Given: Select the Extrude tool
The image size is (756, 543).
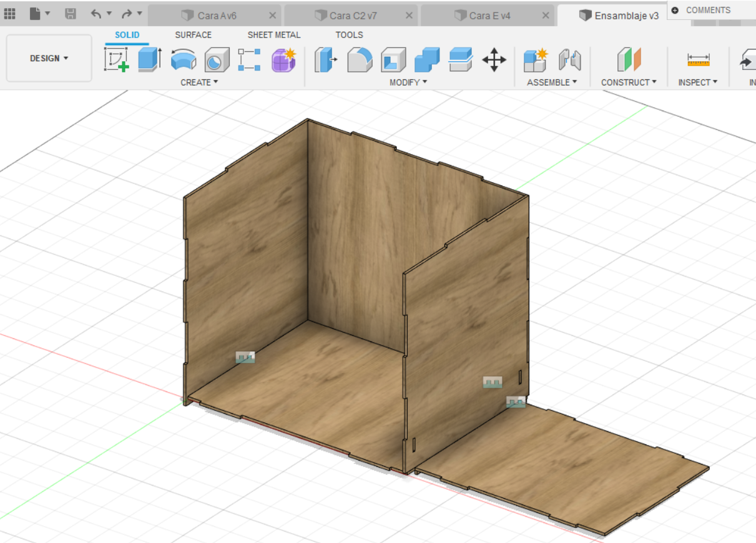Looking at the screenshot, I should point(149,60).
